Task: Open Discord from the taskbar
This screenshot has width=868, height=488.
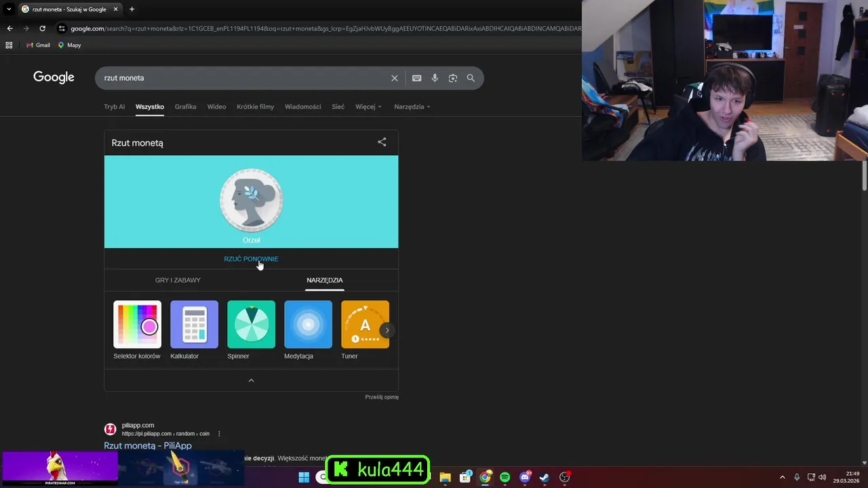Action: coord(525,477)
